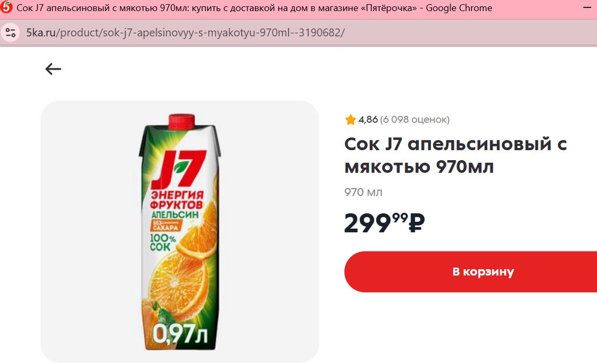Click the window title bar text
The height and width of the screenshot is (364, 597).
click(x=254, y=8)
